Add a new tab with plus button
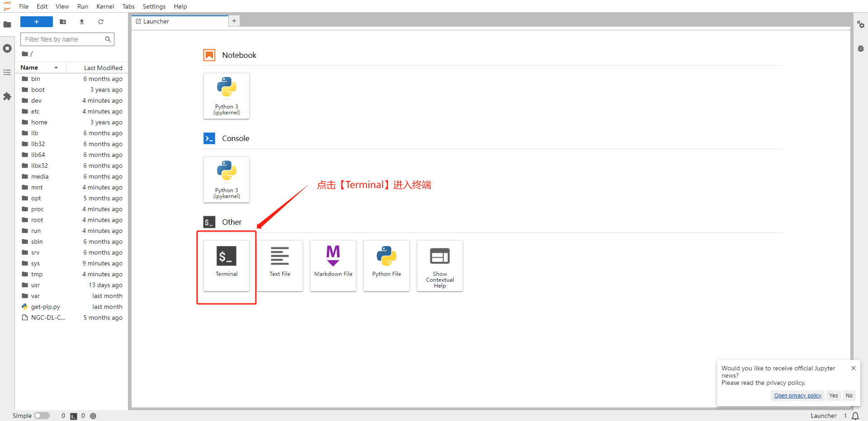868x421 pixels. click(x=234, y=21)
